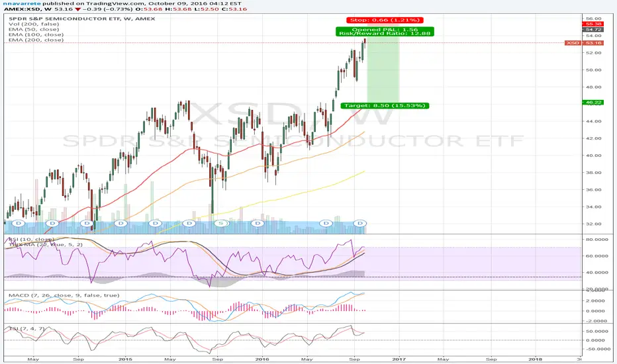The width and height of the screenshot is (617, 364).
Task: Click the 38.00 price axis label
Action: point(593,172)
